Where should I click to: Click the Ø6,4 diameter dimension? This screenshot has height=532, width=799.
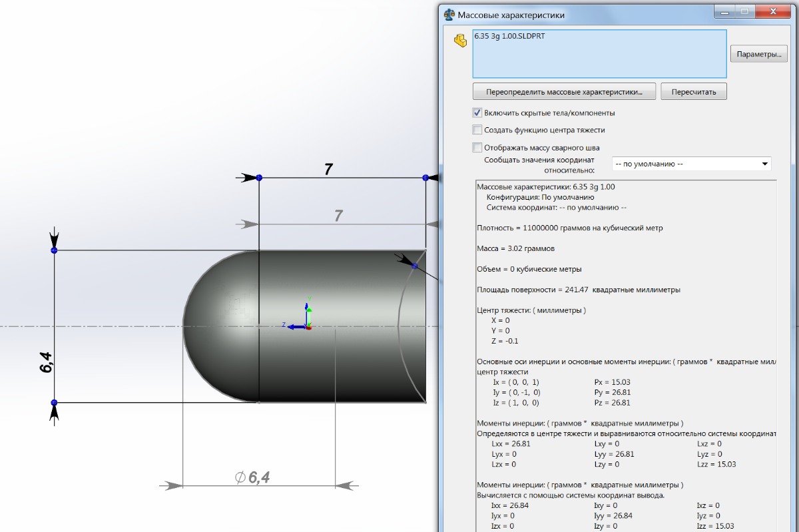coord(252,477)
